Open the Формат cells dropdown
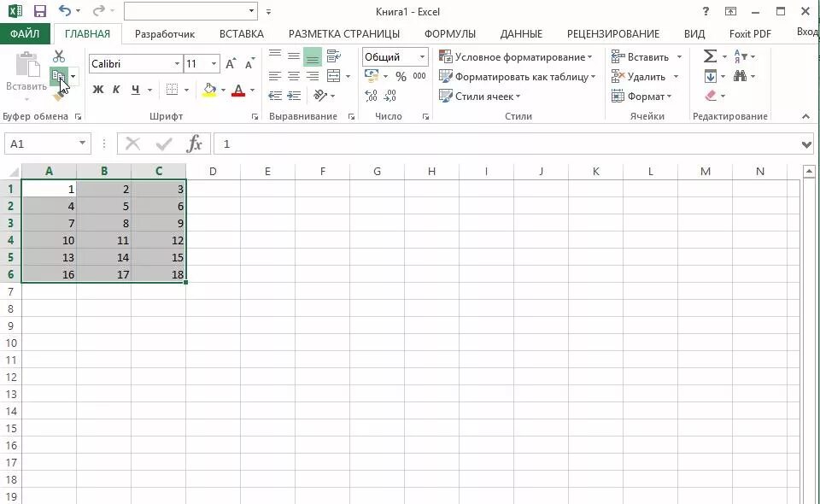 pyautogui.click(x=641, y=97)
